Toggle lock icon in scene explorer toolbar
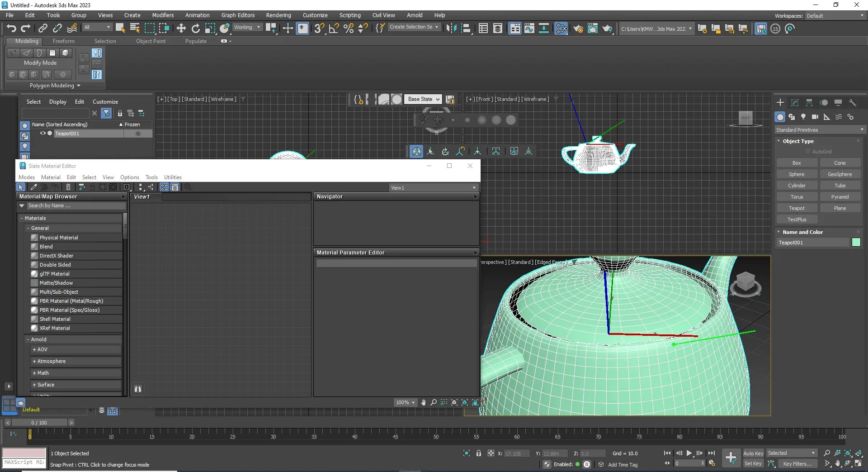This screenshot has width=868, height=472. click(120, 113)
